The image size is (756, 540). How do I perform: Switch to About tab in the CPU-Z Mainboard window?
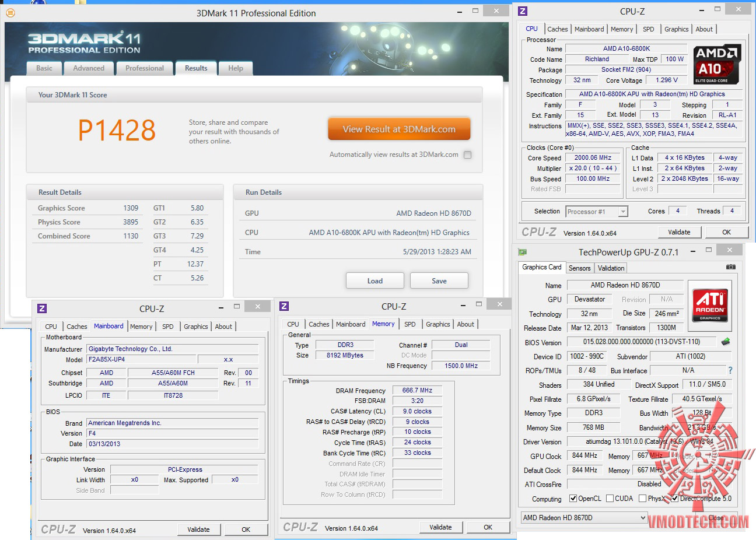coord(223,327)
